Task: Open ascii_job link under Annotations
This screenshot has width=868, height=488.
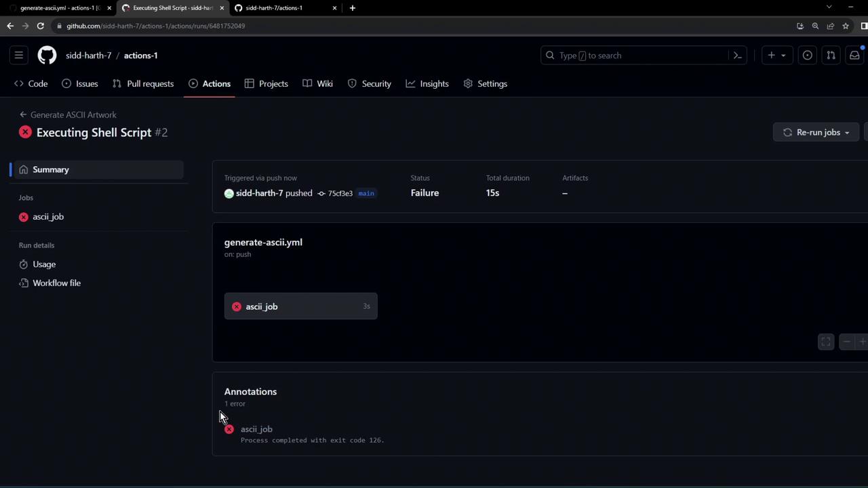Action: 256,429
